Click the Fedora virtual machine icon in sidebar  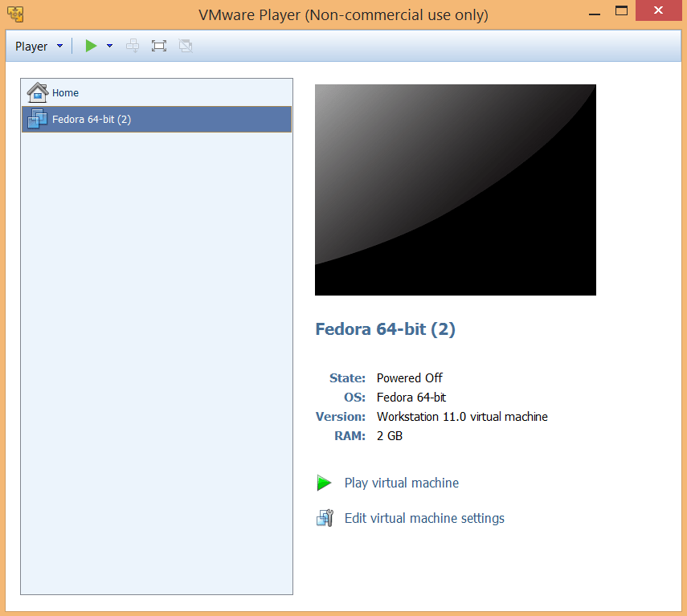[x=37, y=118]
